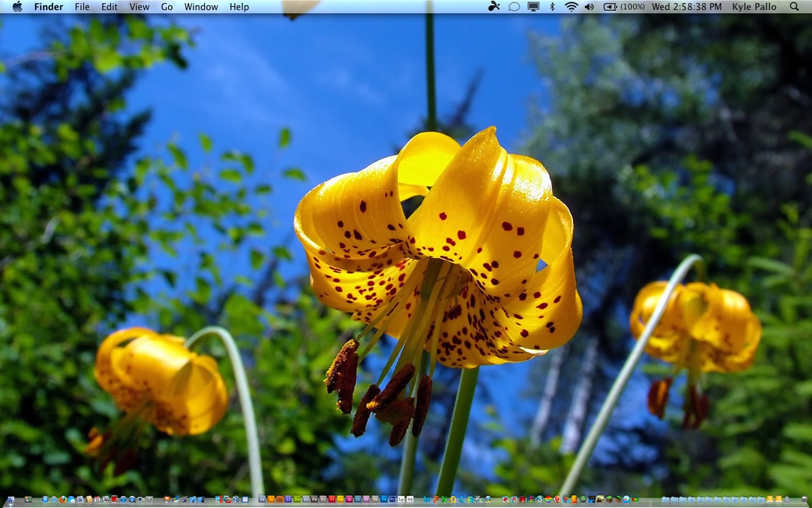Open the Apple menu

tap(17, 6)
